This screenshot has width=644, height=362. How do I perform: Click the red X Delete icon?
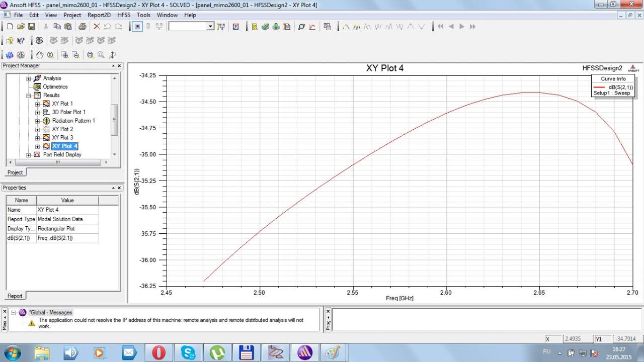(97, 26)
